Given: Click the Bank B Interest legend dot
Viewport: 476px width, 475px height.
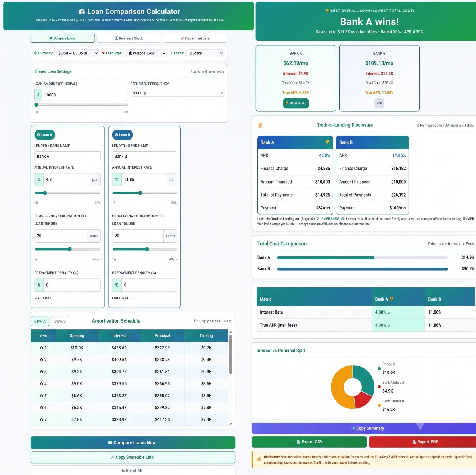Looking at the screenshot, I should point(379,405).
